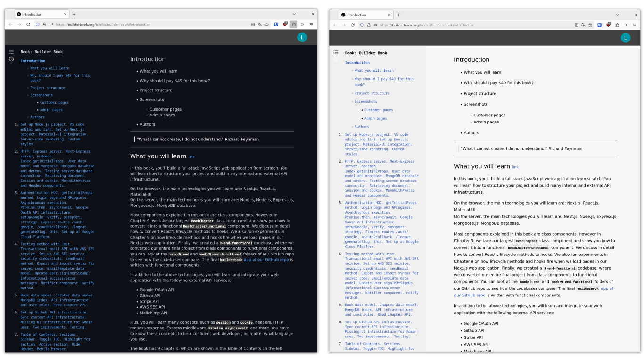Close the Introduction tab in dark window
This screenshot has height=362, width=644.
click(65, 14)
